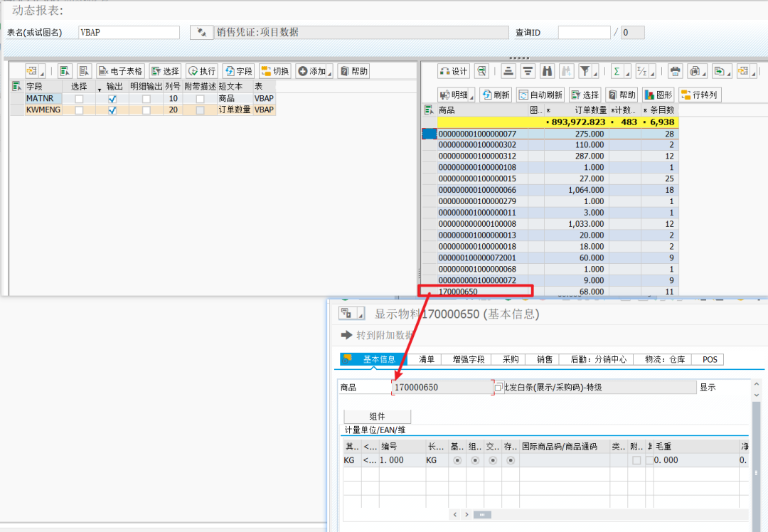This screenshot has width=768, height=532.
Task: Click the views icon in the results toolbar
Action: click(695, 72)
